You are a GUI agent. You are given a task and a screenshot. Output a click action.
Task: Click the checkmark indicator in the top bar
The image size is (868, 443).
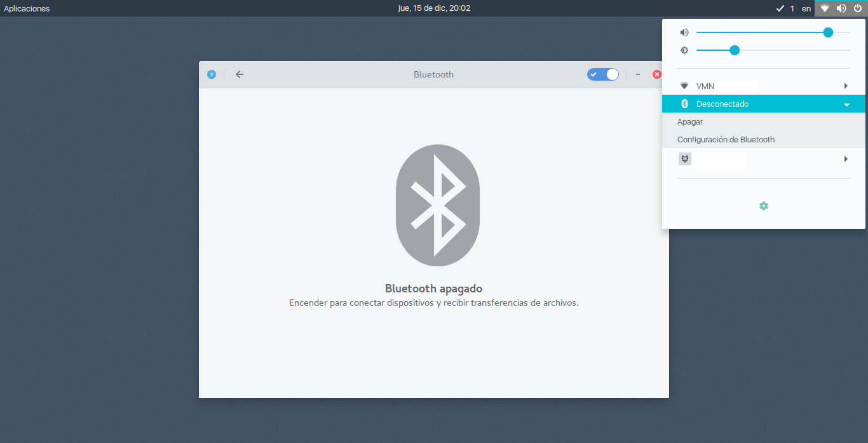pyautogui.click(x=781, y=8)
